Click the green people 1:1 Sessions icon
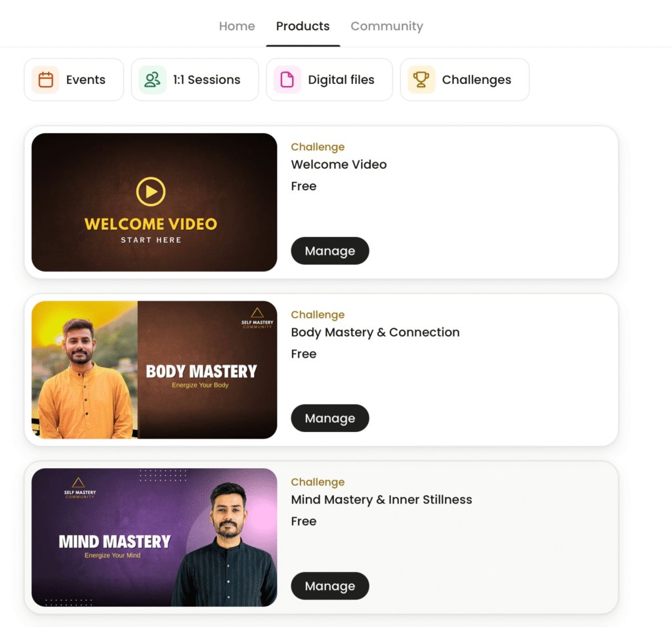 [152, 79]
